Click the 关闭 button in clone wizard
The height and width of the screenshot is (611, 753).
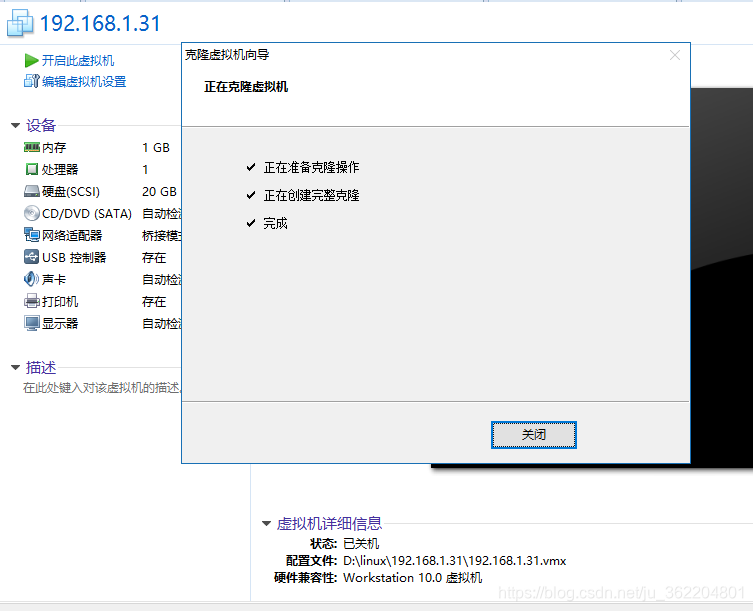(x=534, y=435)
